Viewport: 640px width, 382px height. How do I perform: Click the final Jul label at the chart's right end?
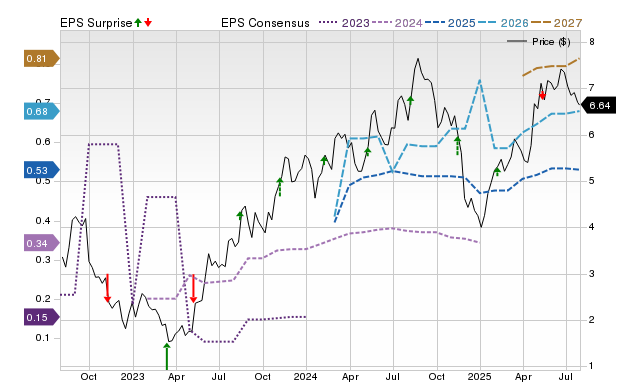(566, 377)
